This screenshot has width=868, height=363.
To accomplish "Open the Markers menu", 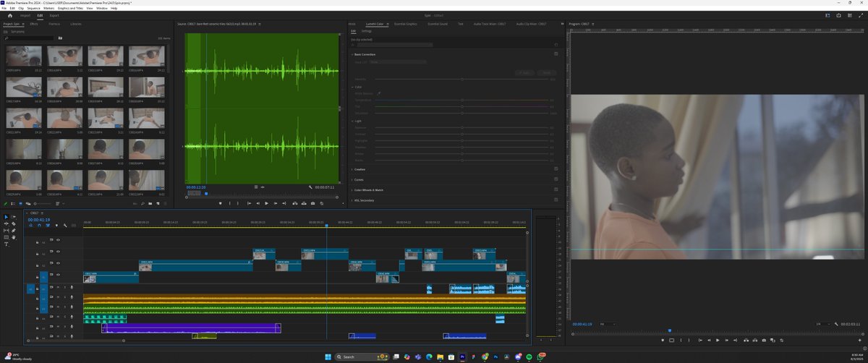I will [x=49, y=8].
